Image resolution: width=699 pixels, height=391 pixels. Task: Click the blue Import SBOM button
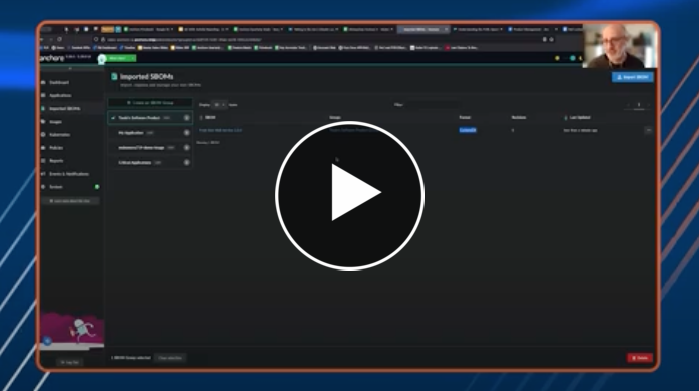pyautogui.click(x=633, y=77)
